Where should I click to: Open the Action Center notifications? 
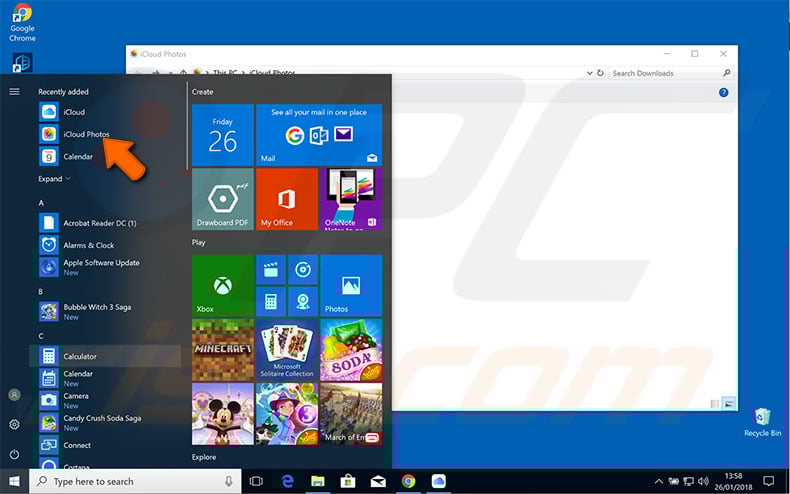point(768,481)
